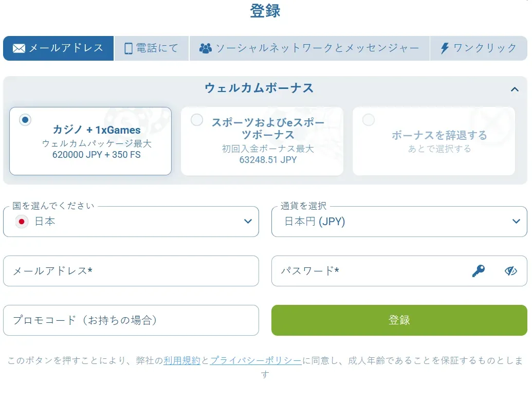Viewport: 532px width, 401px height.
Task: Switch to the ワンクリック registration tab
Action: (479, 48)
